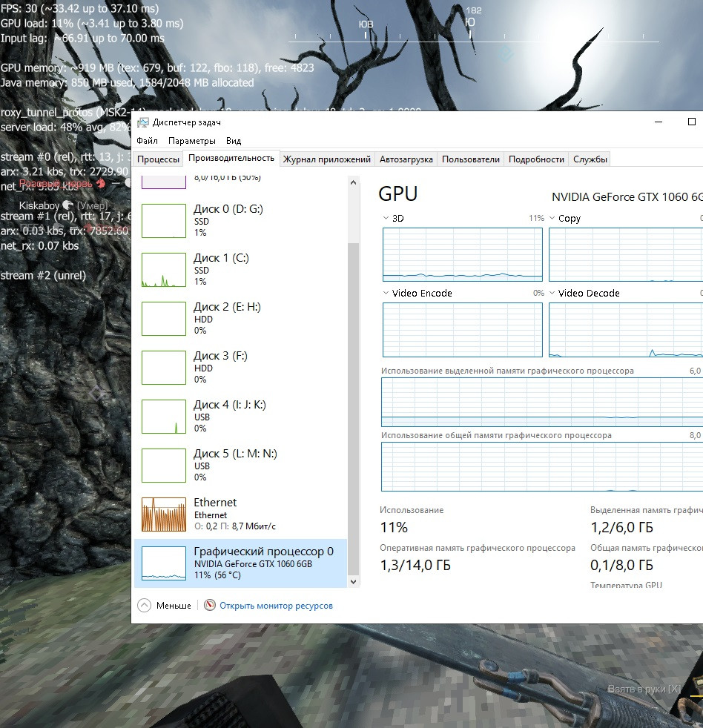
Task: Click the Java memory overlay line in game
Action: [128, 82]
